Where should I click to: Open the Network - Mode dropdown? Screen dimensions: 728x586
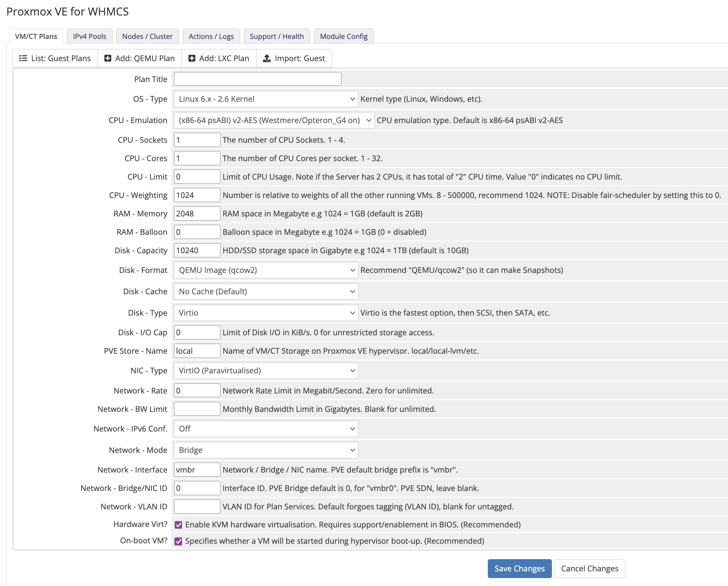point(266,450)
